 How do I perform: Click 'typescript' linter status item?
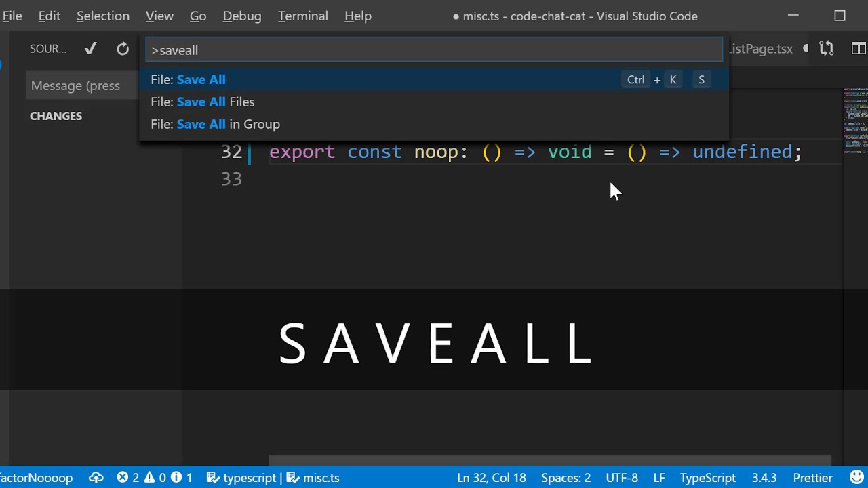click(241, 478)
